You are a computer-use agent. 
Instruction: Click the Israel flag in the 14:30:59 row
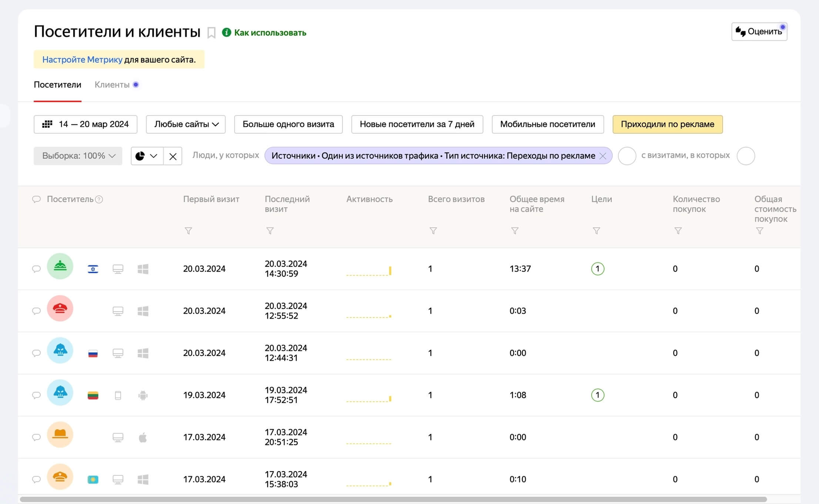click(x=93, y=269)
